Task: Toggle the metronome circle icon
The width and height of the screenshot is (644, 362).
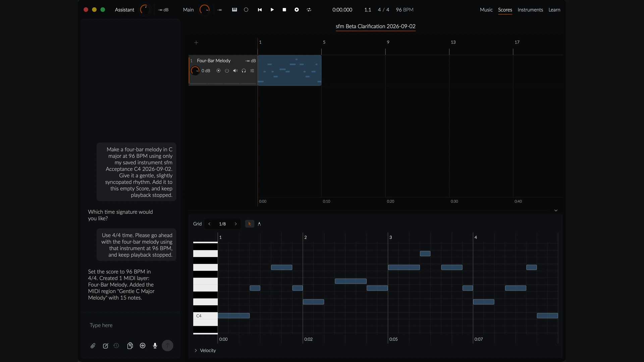Action: (x=246, y=10)
